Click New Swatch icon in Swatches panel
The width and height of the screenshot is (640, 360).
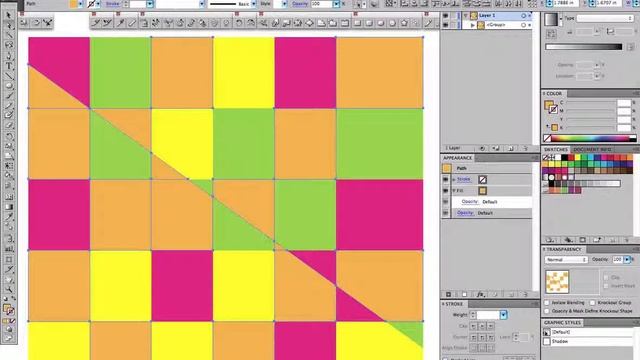[613, 240]
